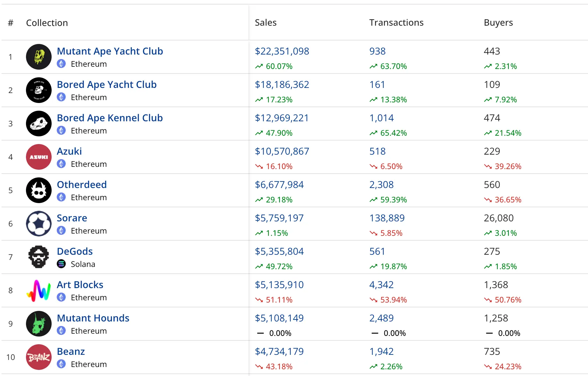
Task: Click the Ethereum icon under Otherdeed
Action: coord(61,197)
